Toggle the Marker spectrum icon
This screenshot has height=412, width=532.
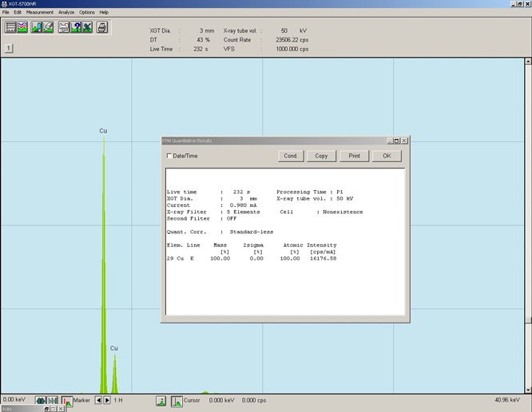pyautogui.click(x=67, y=401)
